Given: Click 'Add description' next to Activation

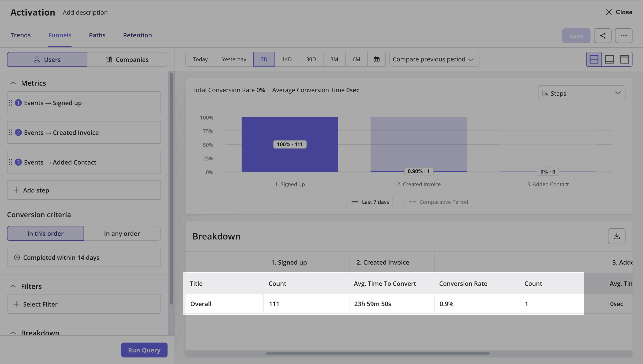Looking at the screenshot, I should pos(85,12).
